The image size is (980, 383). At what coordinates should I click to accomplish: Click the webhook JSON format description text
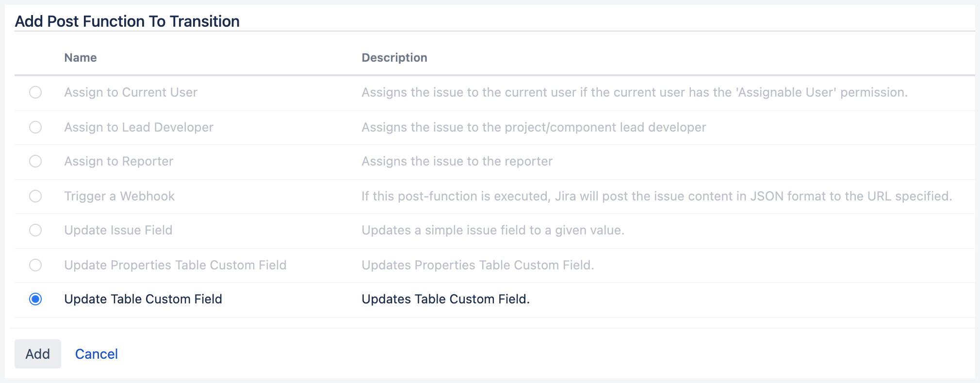(656, 196)
